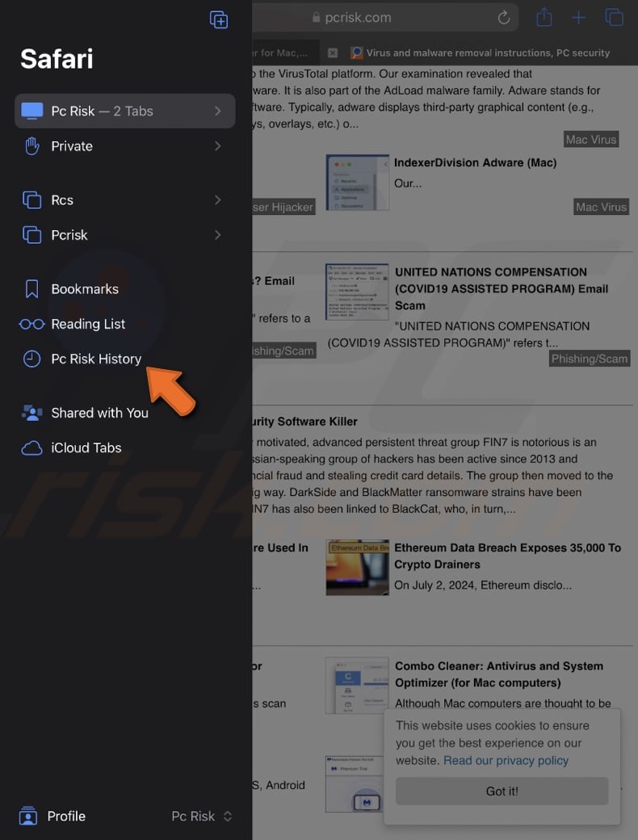The image size is (638, 840).
Task: Open the IndexerDivision Adware (Mac) article
Action: coord(475,163)
